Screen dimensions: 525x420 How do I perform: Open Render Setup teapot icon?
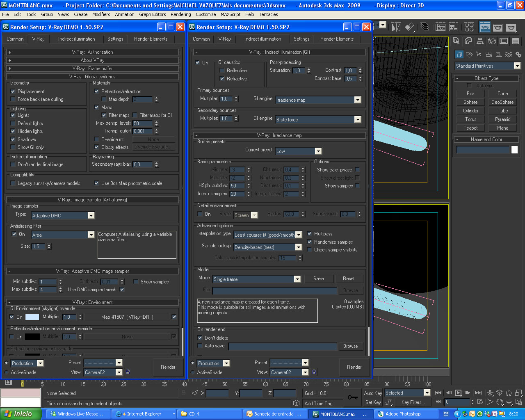pos(485,27)
